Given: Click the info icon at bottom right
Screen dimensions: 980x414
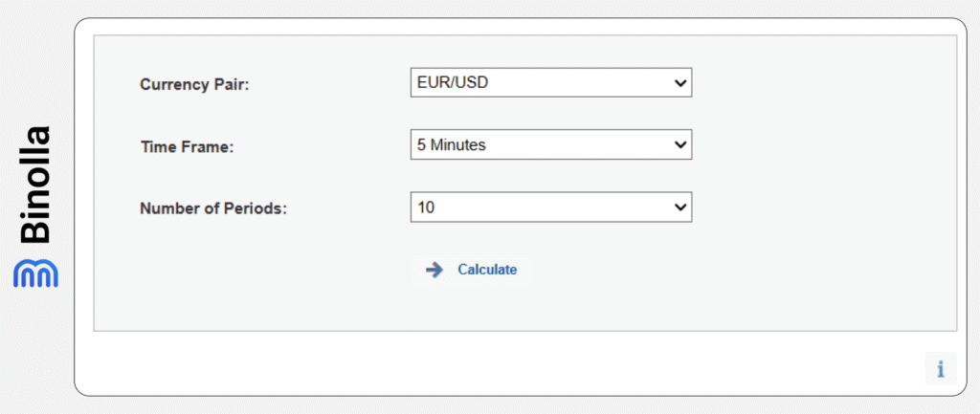Looking at the screenshot, I should pyautogui.click(x=940, y=368).
